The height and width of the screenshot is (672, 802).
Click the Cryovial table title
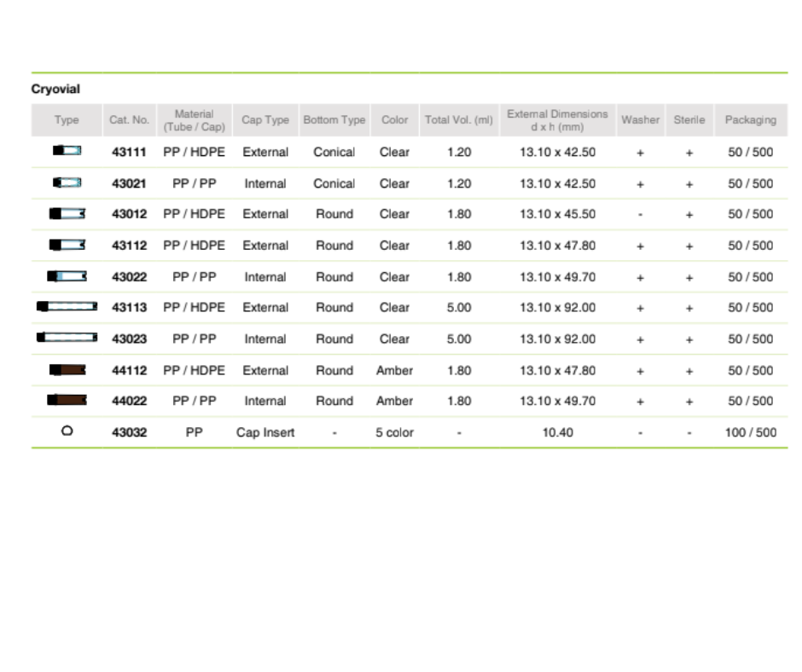[x=55, y=89]
